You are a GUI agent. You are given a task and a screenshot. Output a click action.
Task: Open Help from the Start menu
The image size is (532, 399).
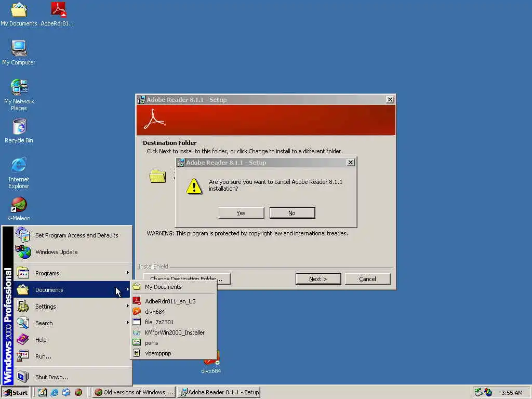(x=73, y=340)
